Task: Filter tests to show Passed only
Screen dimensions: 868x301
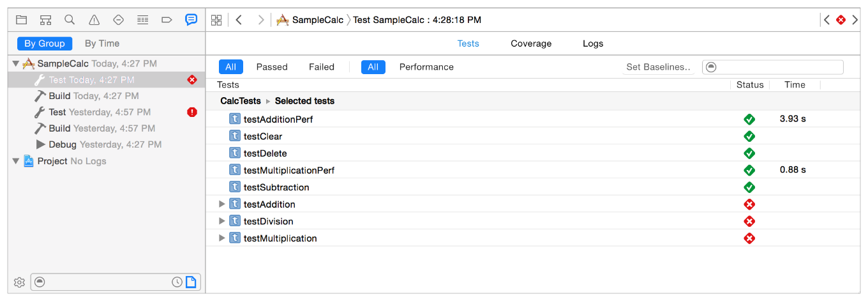Action: [x=272, y=67]
